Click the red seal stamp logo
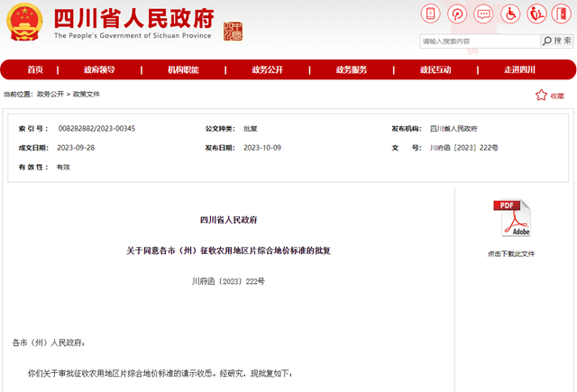Screen dimensions: 577x392 tap(233, 32)
